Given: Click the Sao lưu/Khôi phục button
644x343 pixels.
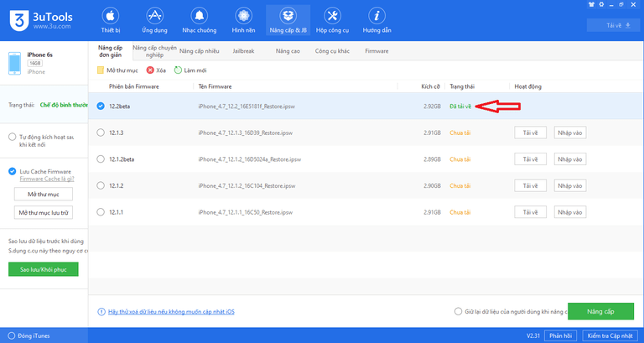Looking at the screenshot, I should 44,269.
